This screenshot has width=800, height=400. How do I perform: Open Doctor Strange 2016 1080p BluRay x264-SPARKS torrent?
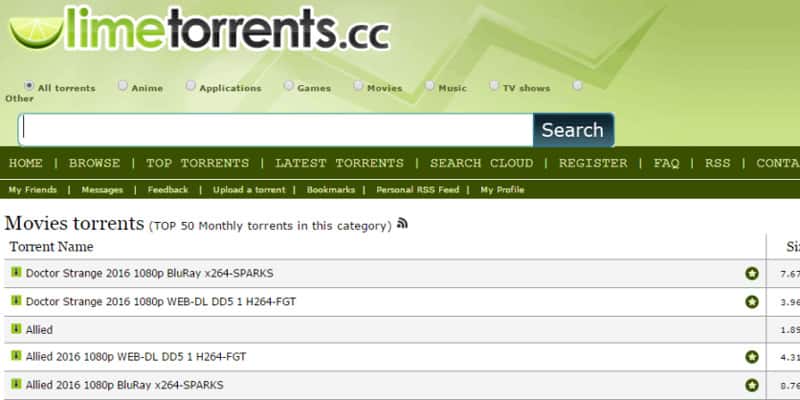point(149,273)
